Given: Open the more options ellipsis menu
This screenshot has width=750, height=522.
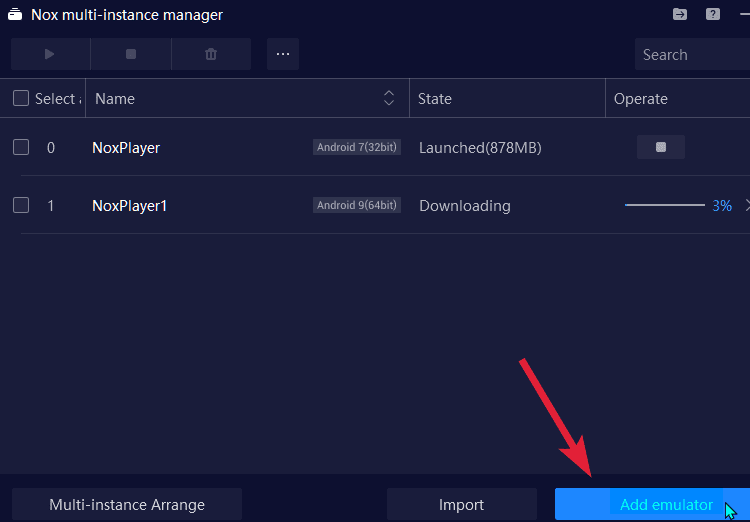Looking at the screenshot, I should click(x=283, y=54).
